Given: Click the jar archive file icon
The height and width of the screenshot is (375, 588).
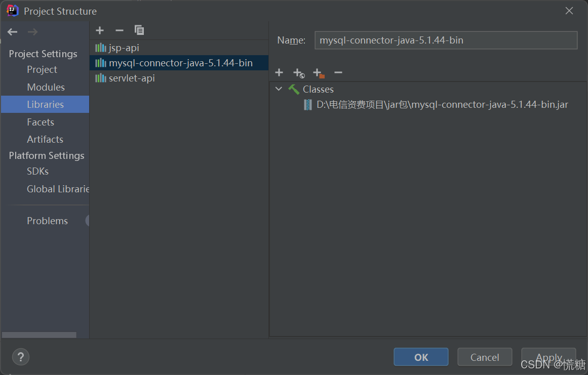Looking at the screenshot, I should pyautogui.click(x=307, y=105).
